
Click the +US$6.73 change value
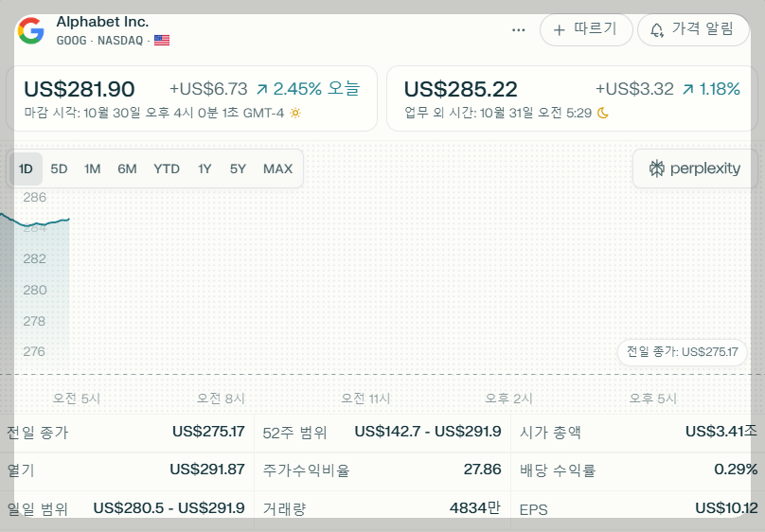click(x=208, y=89)
